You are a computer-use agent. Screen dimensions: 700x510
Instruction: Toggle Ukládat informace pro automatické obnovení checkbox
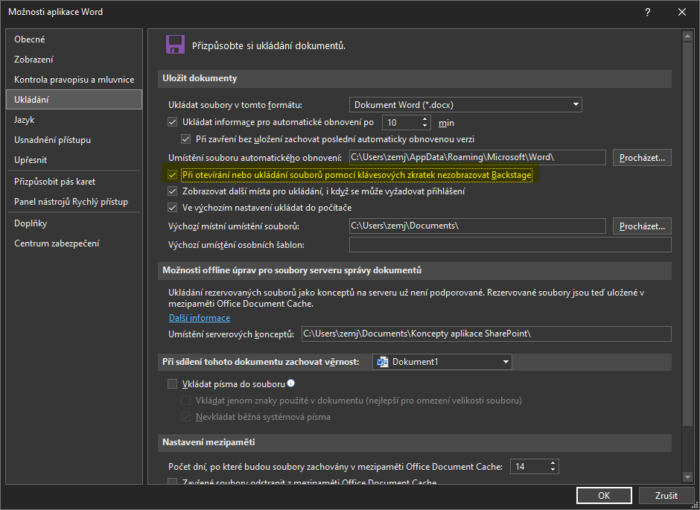pos(172,122)
